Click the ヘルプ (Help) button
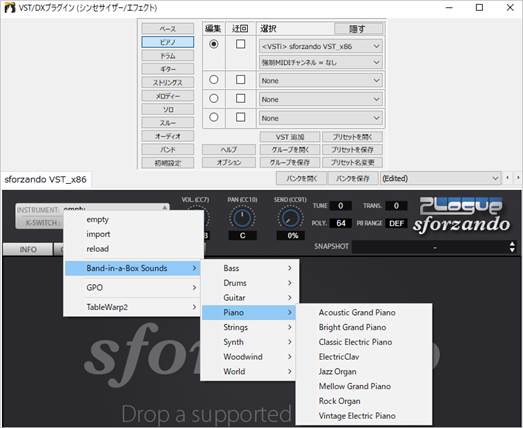The width and height of the screenshot is (523, 428). [x=229, y=149]
